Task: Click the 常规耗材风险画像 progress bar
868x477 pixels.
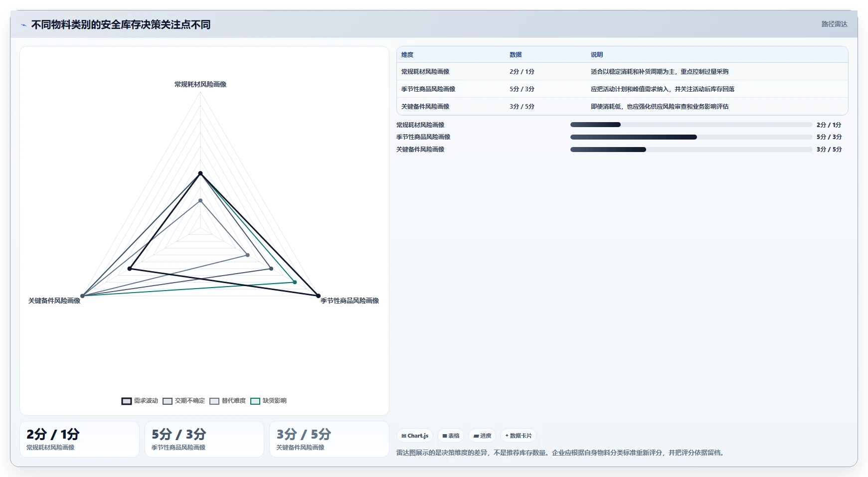Action: pos(692,125)
